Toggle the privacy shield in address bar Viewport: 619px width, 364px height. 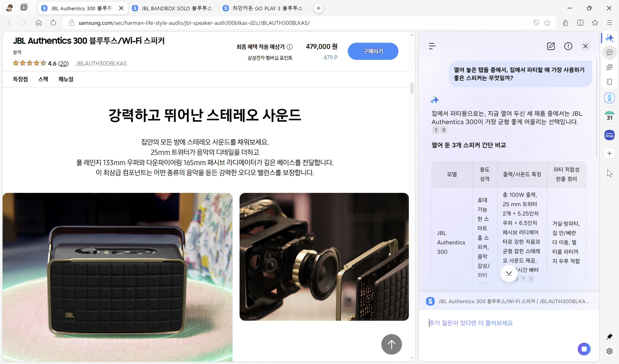pyautogui.click(x=536, y=23)
